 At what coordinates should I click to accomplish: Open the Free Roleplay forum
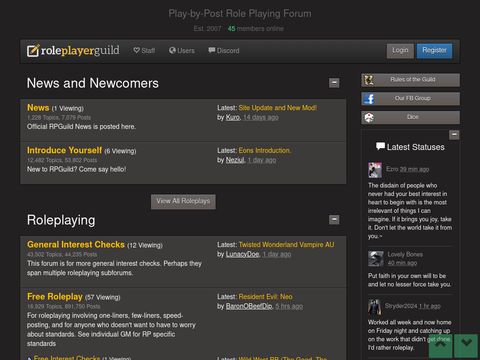pos(55,296)
